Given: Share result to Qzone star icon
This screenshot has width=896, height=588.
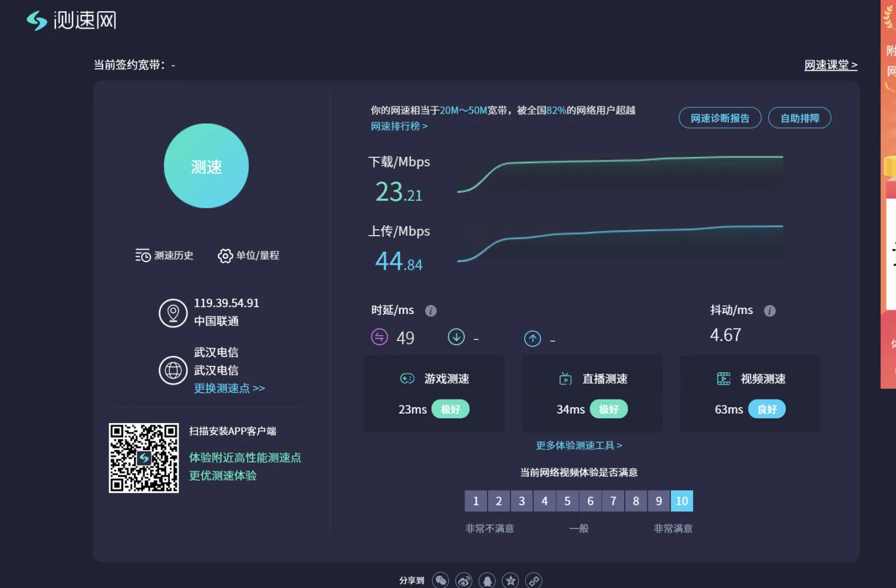Looking at the screenshot, I should [510, 580].
